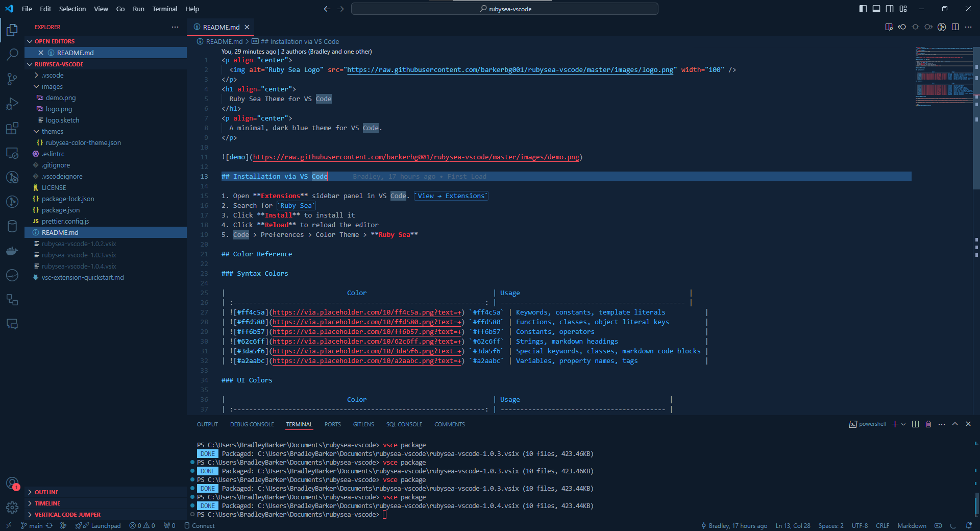Open the Run and Debug view

tap(12, 104)
